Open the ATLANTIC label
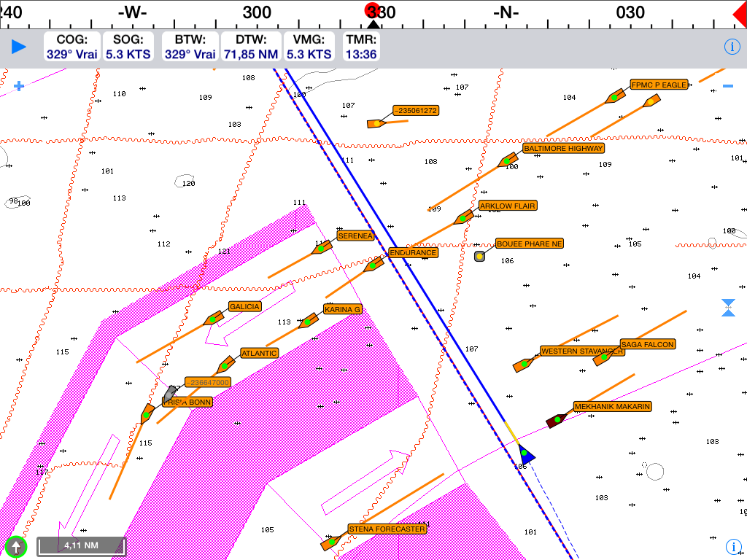Screen dimensions: 747x560 coord(259,354)
